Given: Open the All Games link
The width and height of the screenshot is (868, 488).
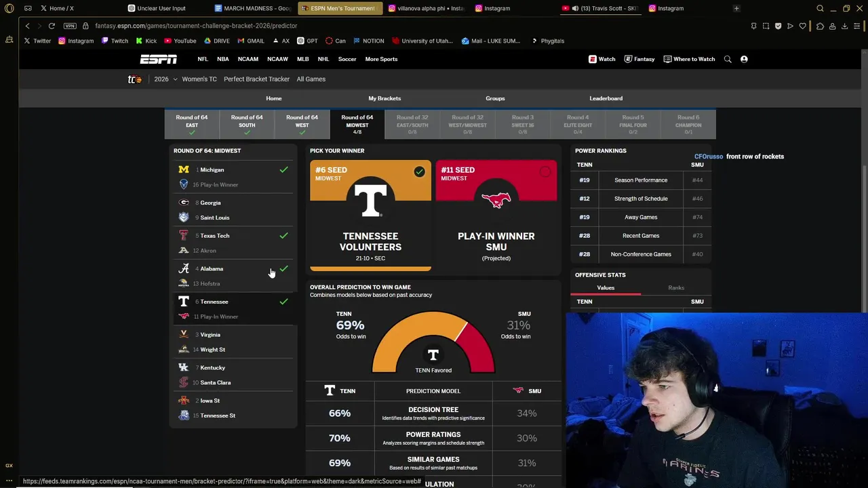Looking at the screenshot, I should [311, 79].
